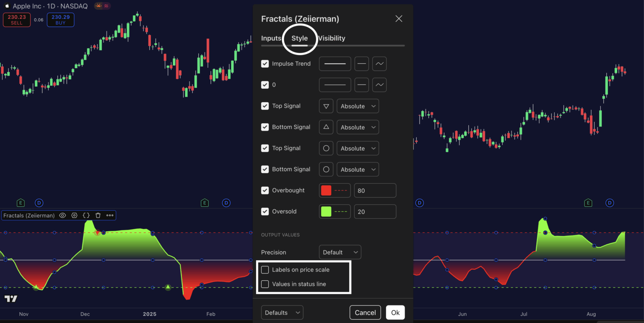
Task: Click the Cancel button
Action: click(x=365, y=313)
